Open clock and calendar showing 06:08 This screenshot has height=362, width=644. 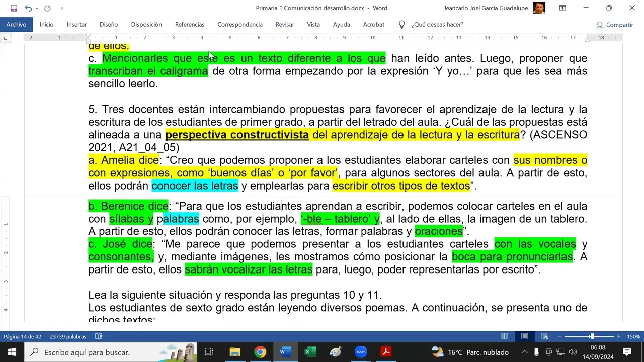[598, 352]
